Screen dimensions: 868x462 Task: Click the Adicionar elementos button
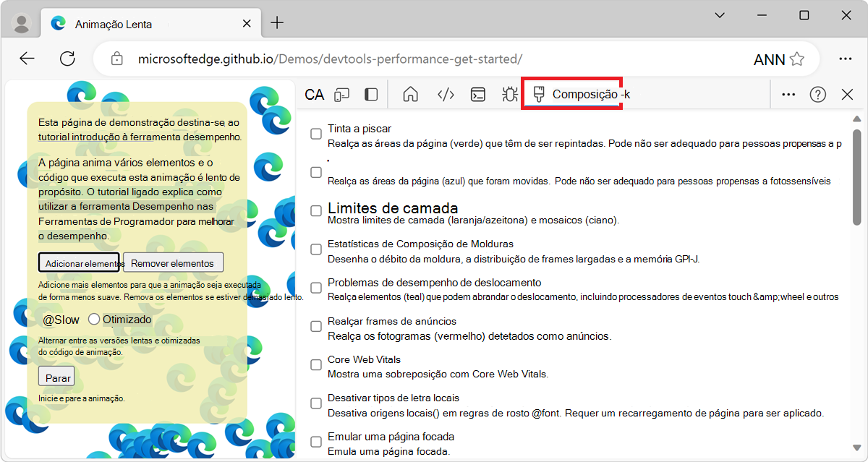[78, 262]
